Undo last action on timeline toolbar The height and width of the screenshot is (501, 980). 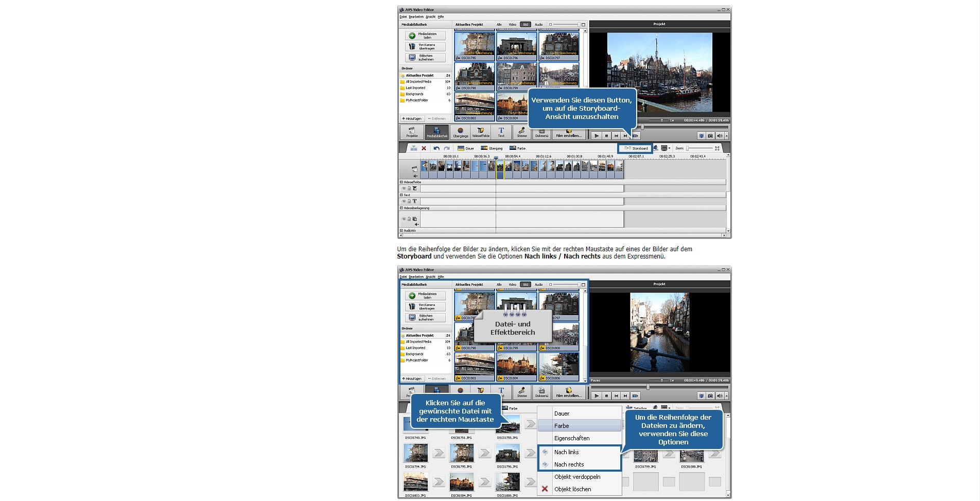point(436,148)
